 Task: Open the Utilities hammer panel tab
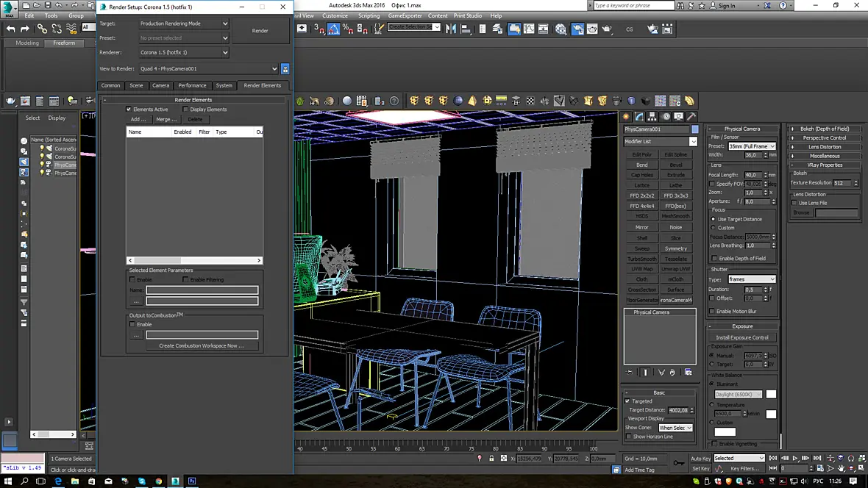coord(691,117)
